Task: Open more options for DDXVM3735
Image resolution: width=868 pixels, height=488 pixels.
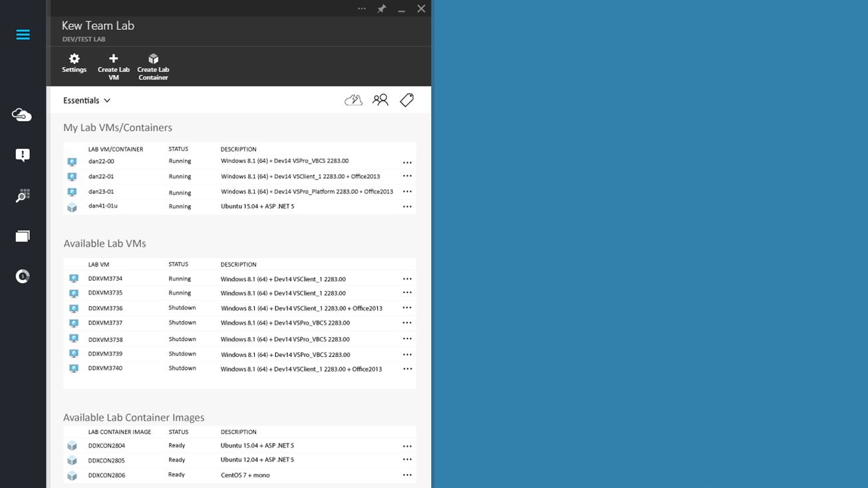Action: [x=407, y=293]
